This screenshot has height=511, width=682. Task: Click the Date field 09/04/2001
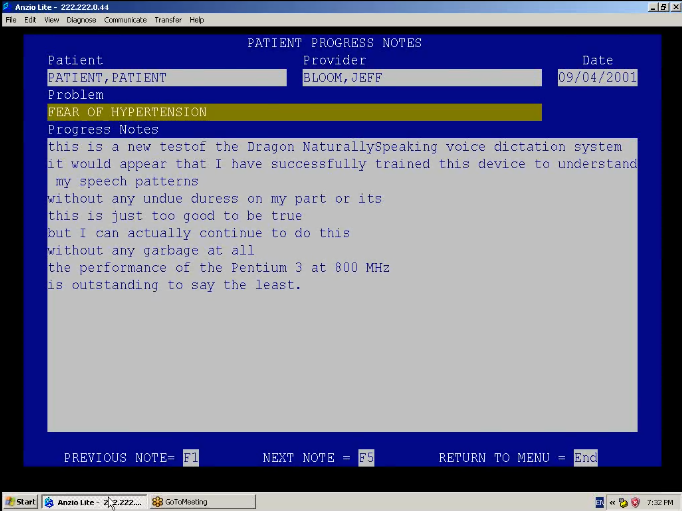click(598, 77)
